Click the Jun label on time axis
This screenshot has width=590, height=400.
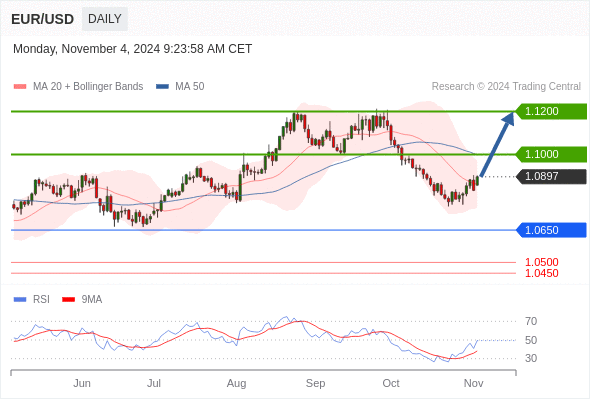82,383
